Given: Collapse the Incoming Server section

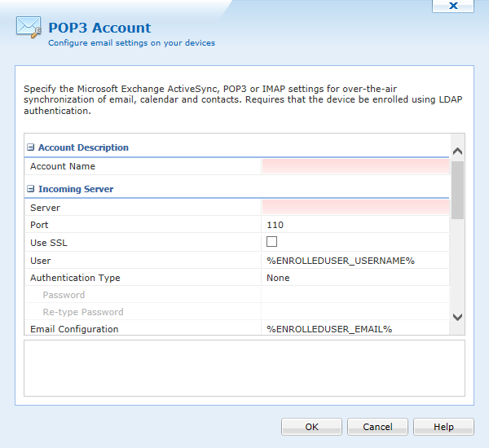Looking at the screenshot, I should (x=31, y=189).
